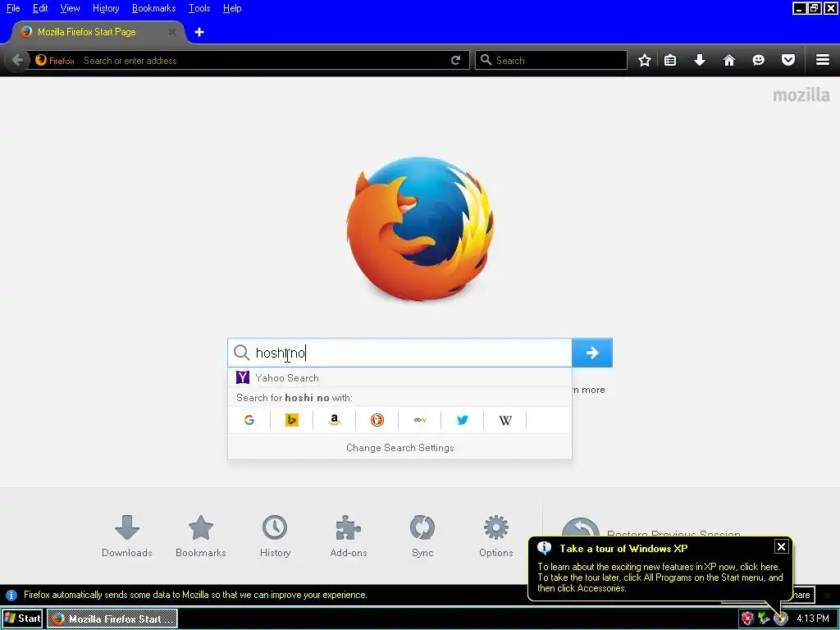Open the hamburger menu button

(x=823, y=60)
